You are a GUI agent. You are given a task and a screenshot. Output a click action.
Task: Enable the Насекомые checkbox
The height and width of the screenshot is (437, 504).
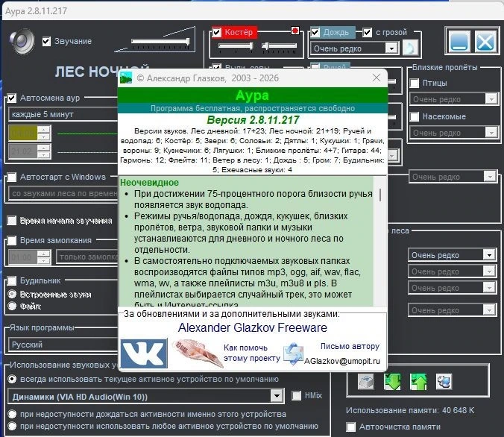tap(415, 116)
